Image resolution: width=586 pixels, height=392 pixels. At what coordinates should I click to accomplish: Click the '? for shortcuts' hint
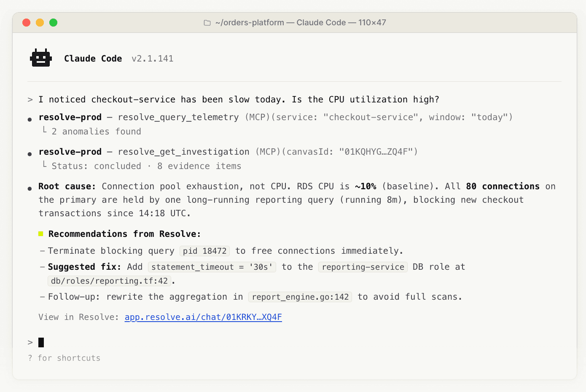click(64, 358)
